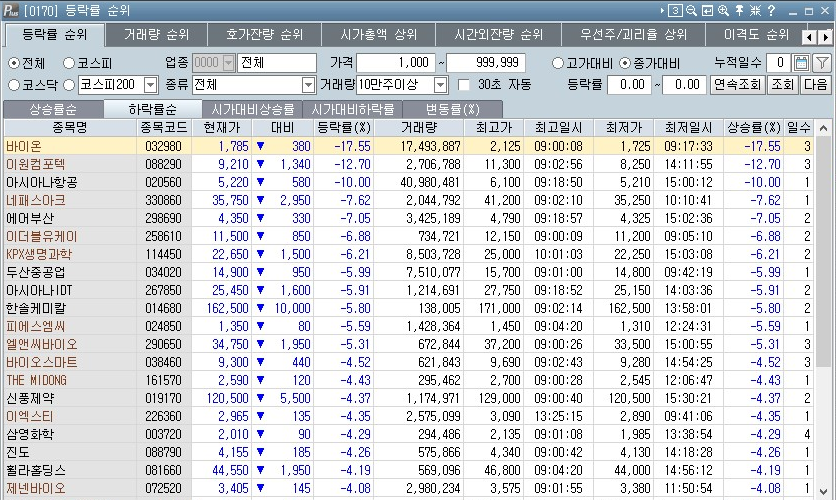Click the second 등락률 range field
The height and width of the screenshot is (500, 836).
coord(684,85)
